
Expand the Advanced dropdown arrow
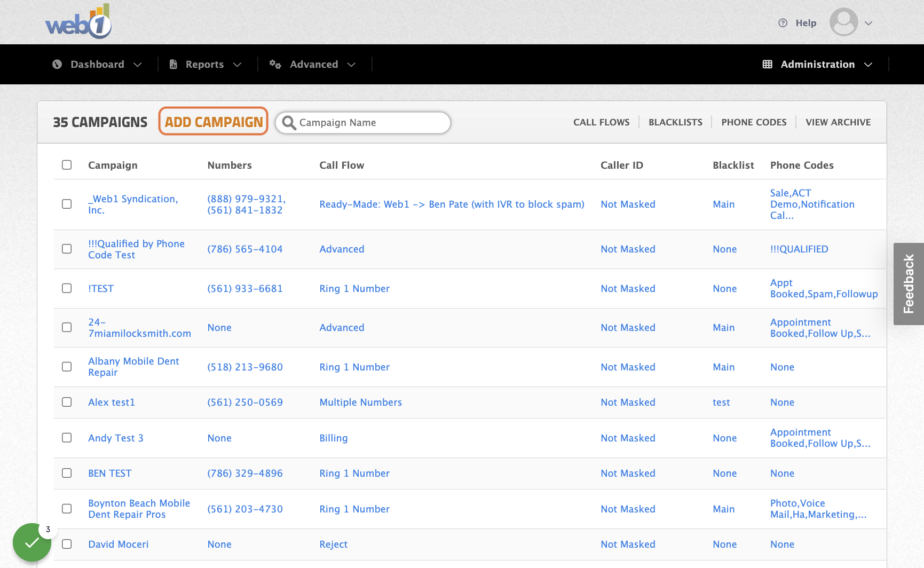tap(351, 65)
